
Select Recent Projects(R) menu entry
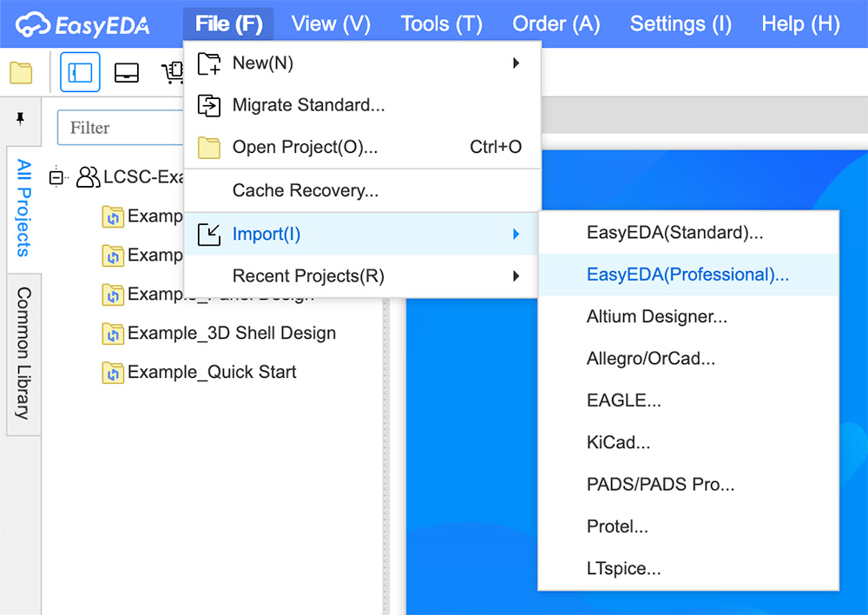(362, 276)
